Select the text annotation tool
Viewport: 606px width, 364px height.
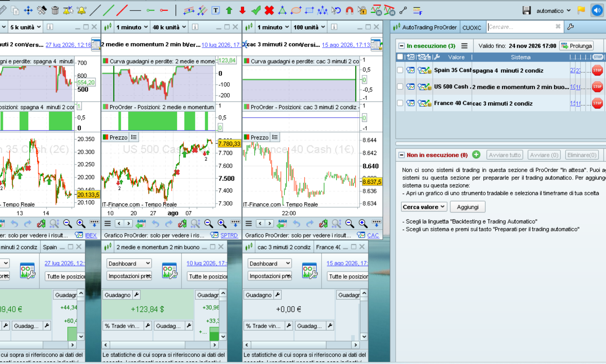(x=216, y=11)
